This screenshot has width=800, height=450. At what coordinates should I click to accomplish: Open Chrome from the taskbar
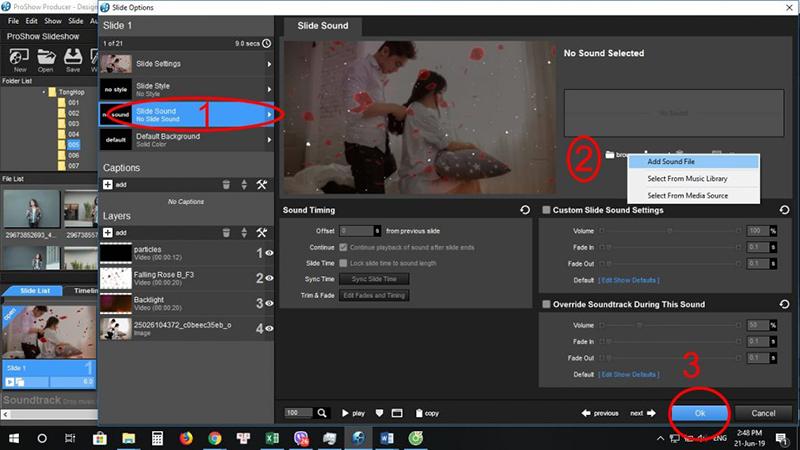(215, 438)
